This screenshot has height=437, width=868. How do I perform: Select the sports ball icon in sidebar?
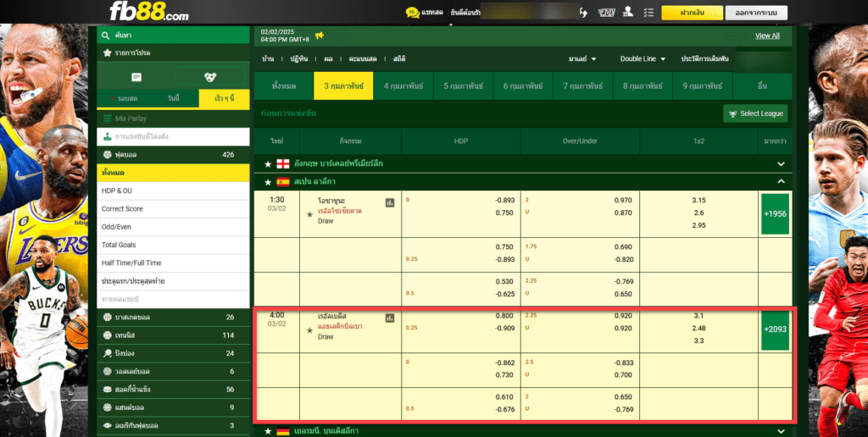coord(210,77)
